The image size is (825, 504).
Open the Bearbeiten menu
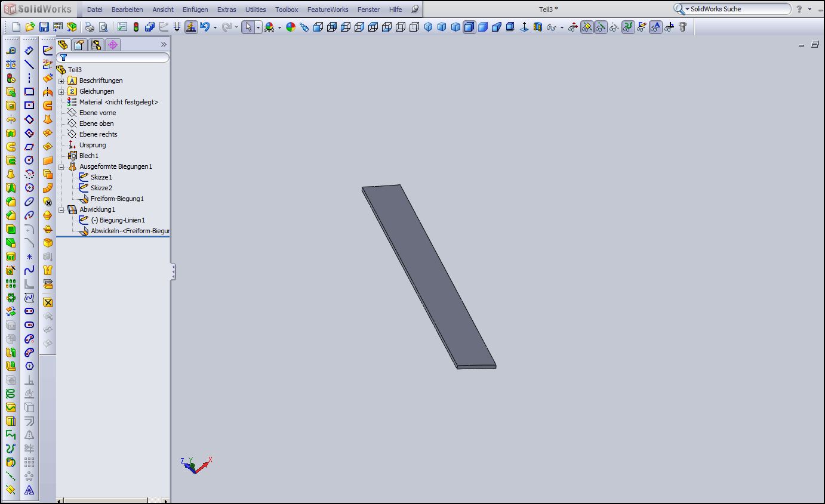127,10
